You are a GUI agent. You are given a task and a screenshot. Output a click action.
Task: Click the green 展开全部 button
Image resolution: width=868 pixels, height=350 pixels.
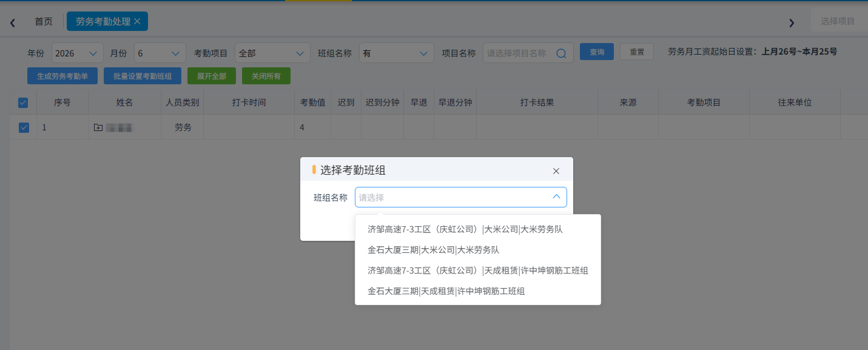coord(212,76)
